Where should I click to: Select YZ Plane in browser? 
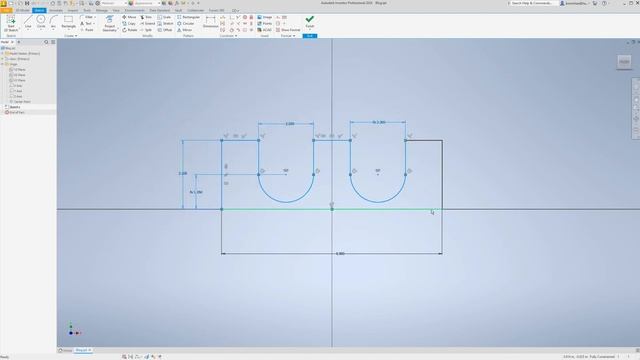click(18, 69)
